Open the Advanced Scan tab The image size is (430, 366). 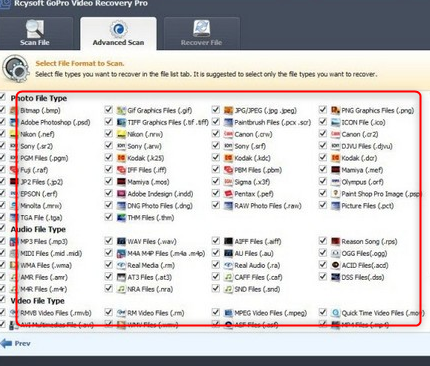118,33
